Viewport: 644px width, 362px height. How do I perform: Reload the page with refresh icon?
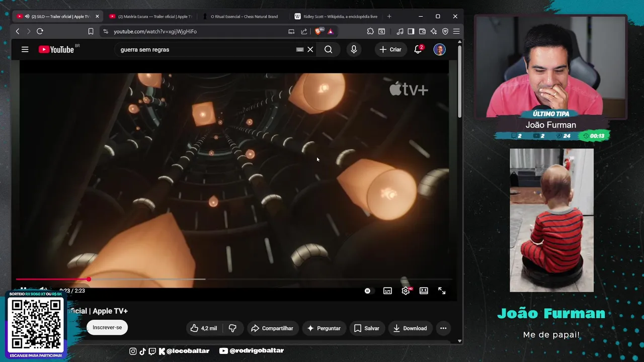pos(40,31)
